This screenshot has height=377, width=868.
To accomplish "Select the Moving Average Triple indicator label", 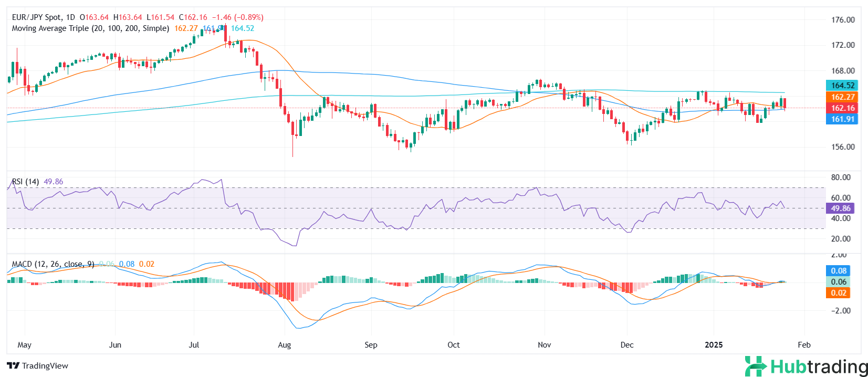I will click(90, 28).
